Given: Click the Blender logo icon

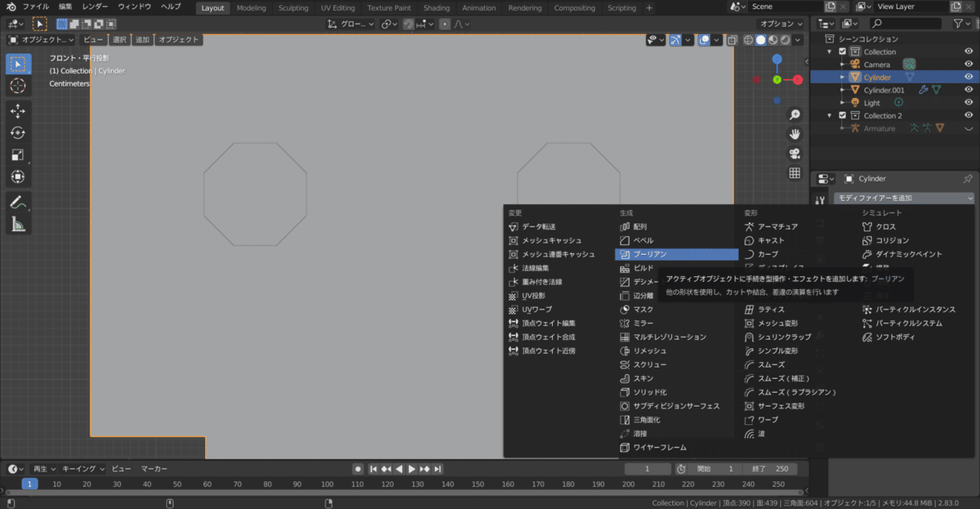Looking at the screenshot, I should pos(11,7).
